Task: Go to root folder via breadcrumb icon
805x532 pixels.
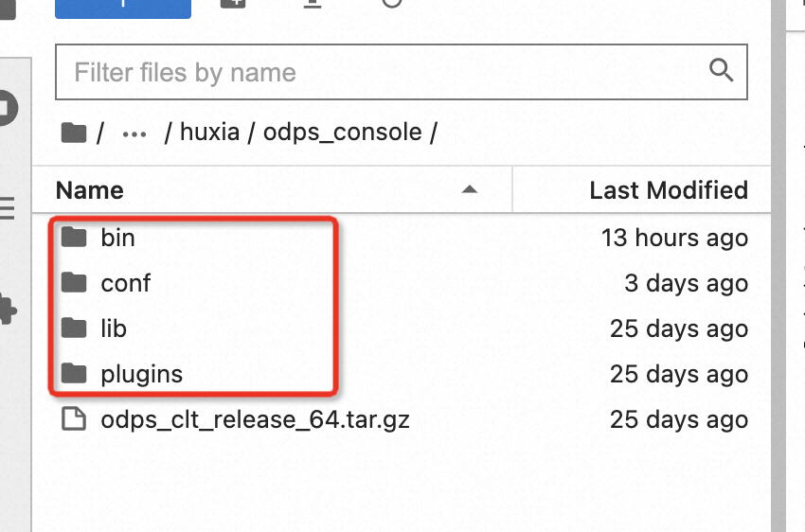Action: click(x=74, y=133)
